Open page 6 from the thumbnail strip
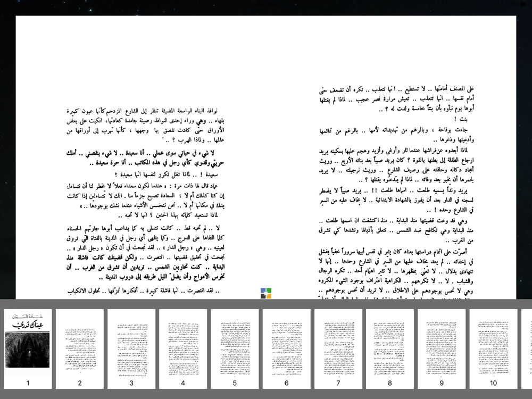The image size is (532, 399). pyautogui.click(x=286, y=349)
